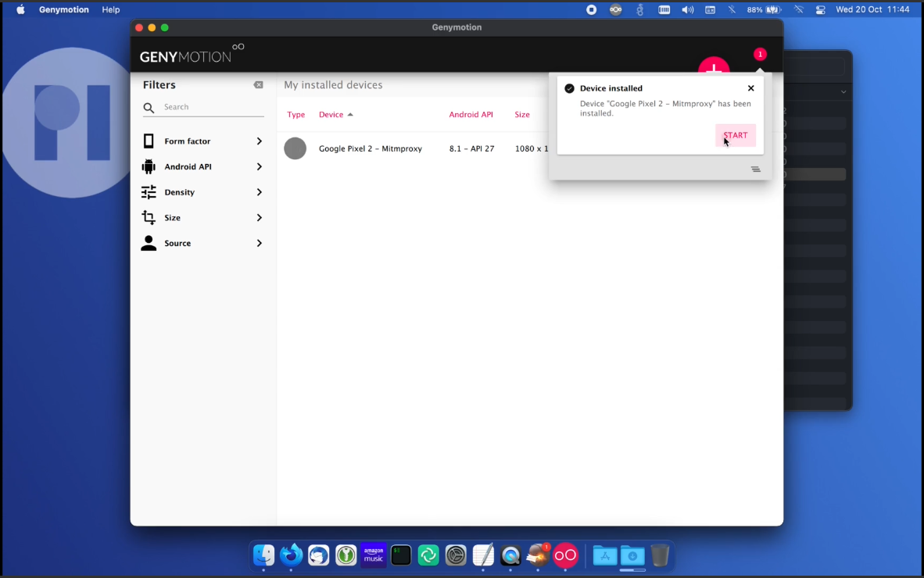Open Terminal from the Dock

[x=401, y=555]
